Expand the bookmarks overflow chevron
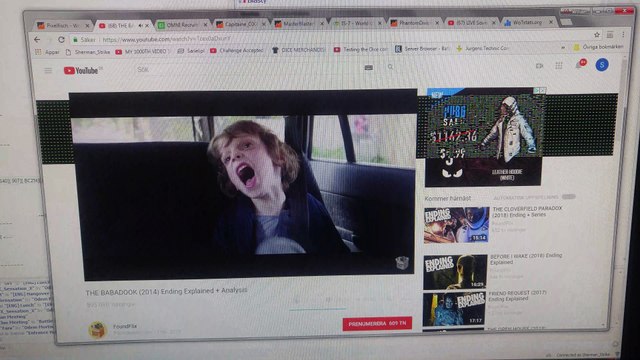The height and width of the screenshot is (360, 640). pyautogui.click(x=563, y=47)
